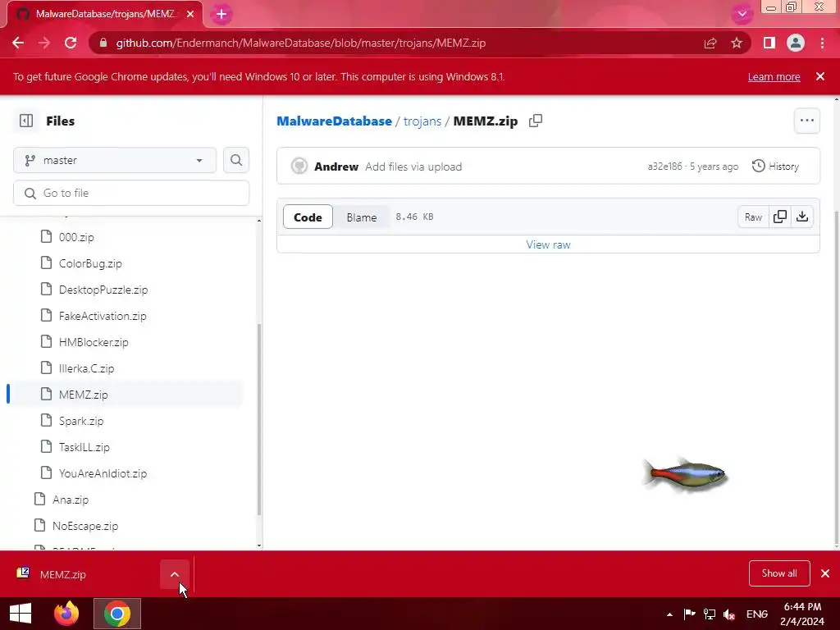Go to MalwareDatabase breadcrumb link
Screen dimensions: 840x630
335,121
